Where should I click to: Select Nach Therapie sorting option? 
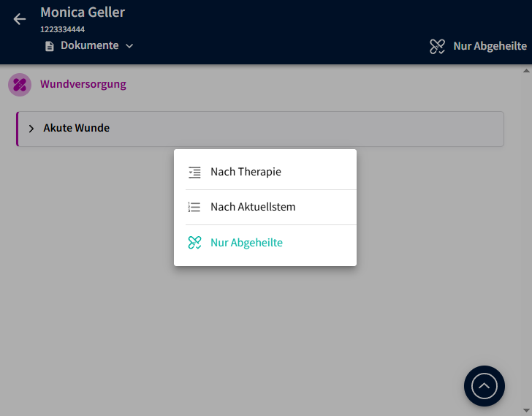246,173
